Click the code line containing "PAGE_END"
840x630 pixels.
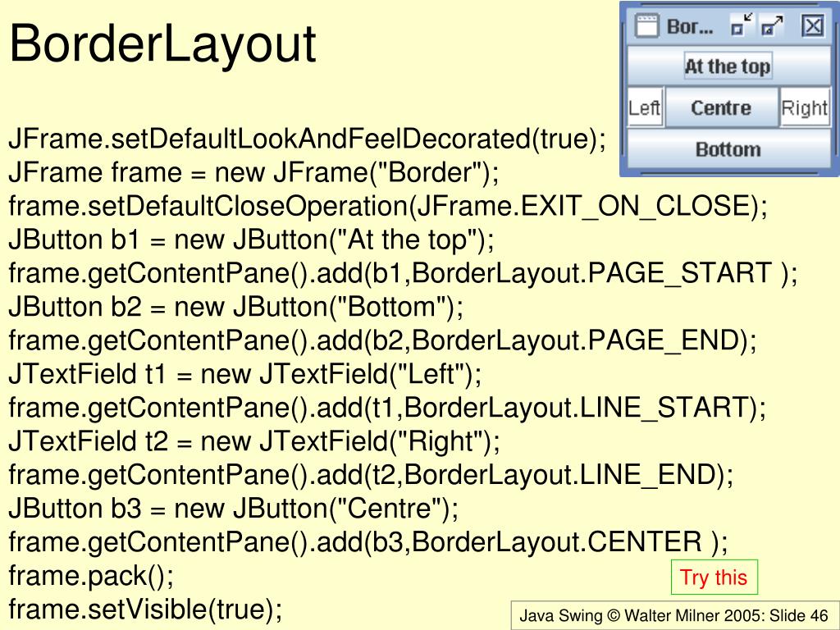pyautogui.click(x=382, y=340)
